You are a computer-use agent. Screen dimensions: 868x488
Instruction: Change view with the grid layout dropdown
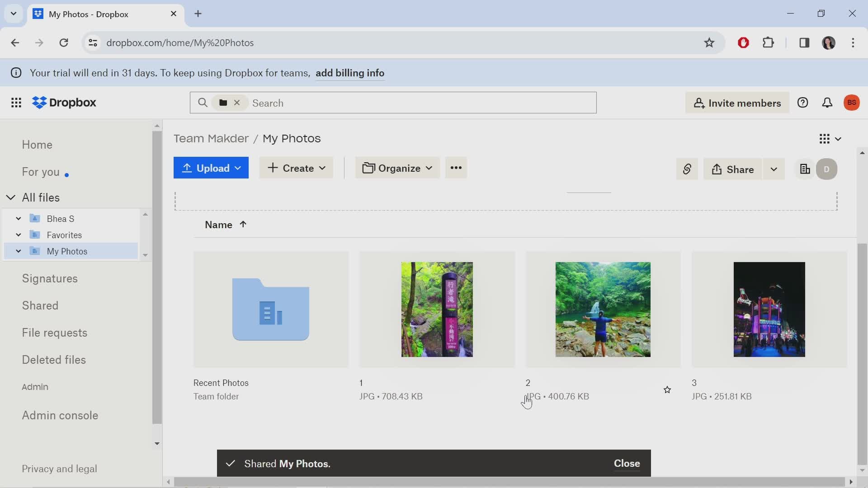830,139
